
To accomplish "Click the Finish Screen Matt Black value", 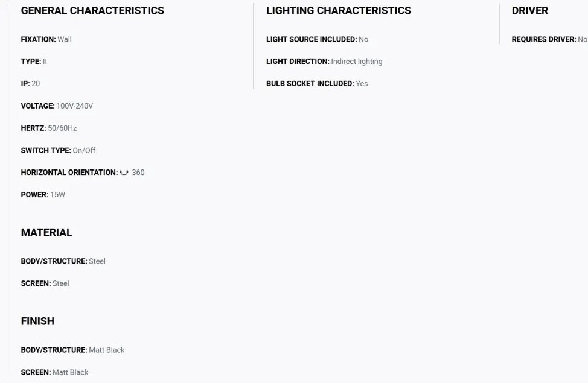I will click(71, 372).
